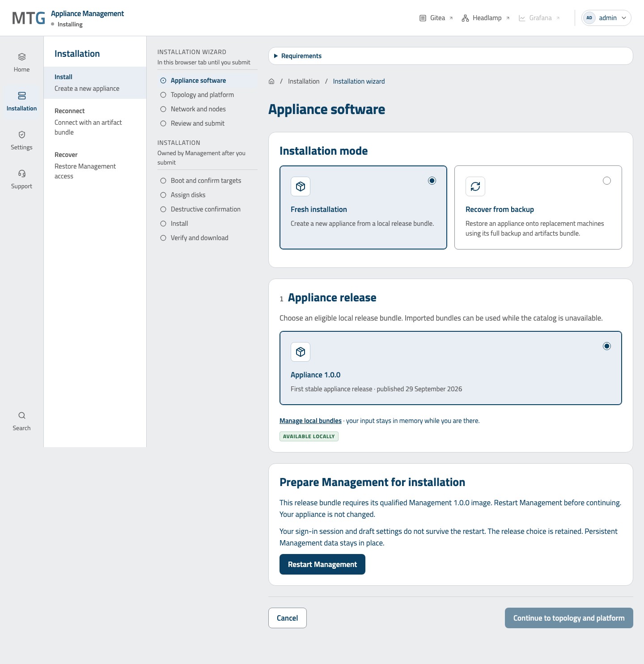Click the Appliance 1.0.0 package icon
The width and height of the screenshot is (644, 664).
[301, 352]
